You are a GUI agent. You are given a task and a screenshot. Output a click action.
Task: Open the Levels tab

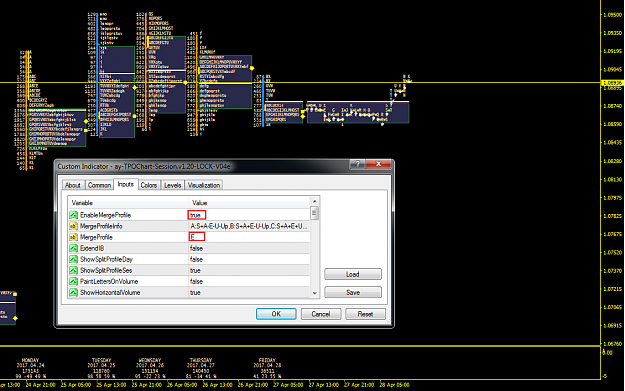(x=173, y=185)
